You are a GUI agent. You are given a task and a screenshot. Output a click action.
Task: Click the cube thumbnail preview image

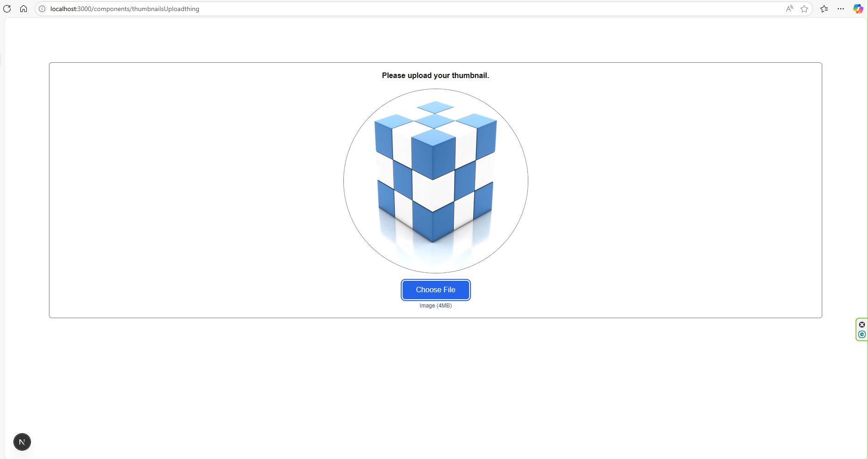point(436,181)
